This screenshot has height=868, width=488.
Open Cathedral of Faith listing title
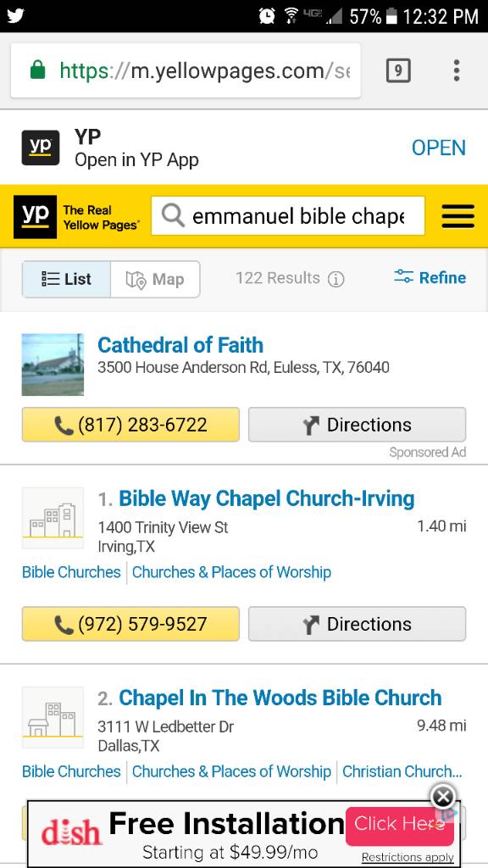tap(180, 345)
